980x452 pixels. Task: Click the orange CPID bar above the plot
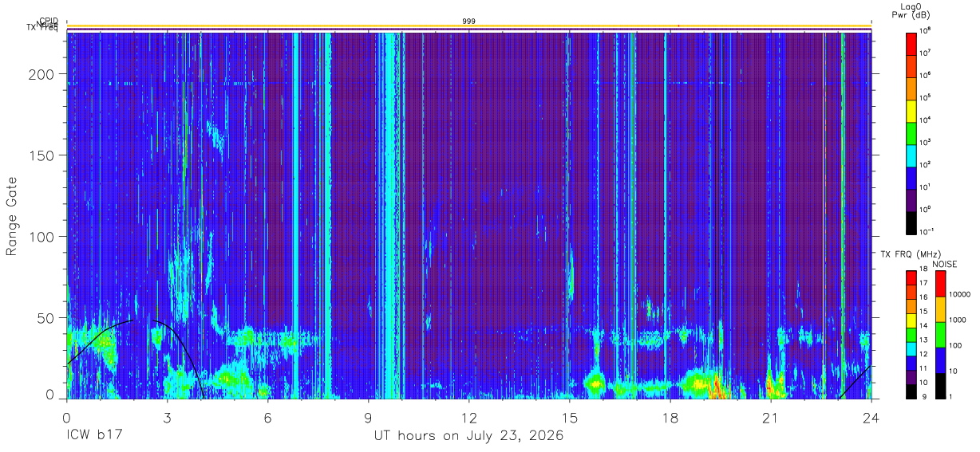pyautogui.click(x=468, y=26)
